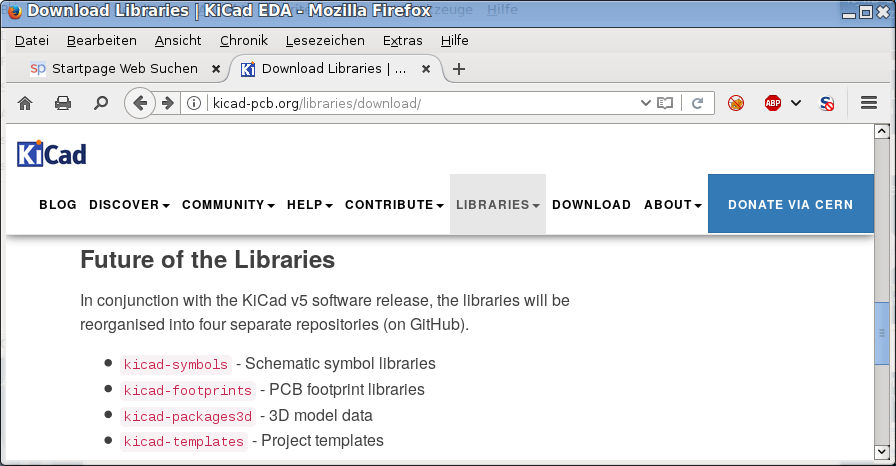Click the scrollbar down arrow

[882, 452]
